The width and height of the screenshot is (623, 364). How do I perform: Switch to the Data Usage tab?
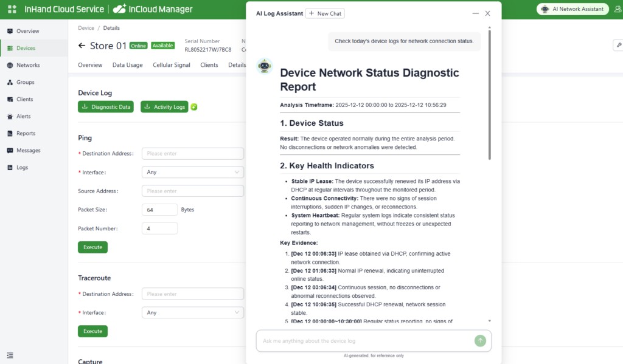(x=127, y=65)
